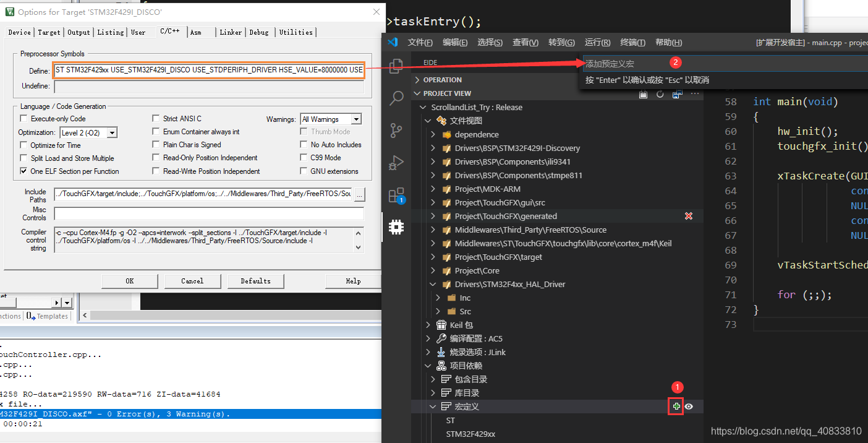This screenshot has height=443, width=868.
Task: Click Cancel button in Options dialog
Action: [x=192, y=281]
